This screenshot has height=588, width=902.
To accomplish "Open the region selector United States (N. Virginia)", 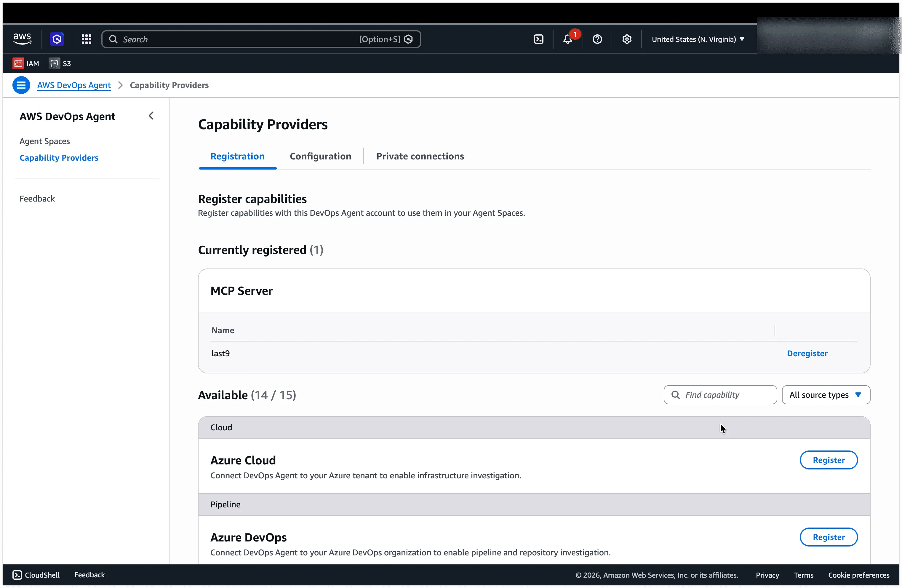I will (698, 39).
